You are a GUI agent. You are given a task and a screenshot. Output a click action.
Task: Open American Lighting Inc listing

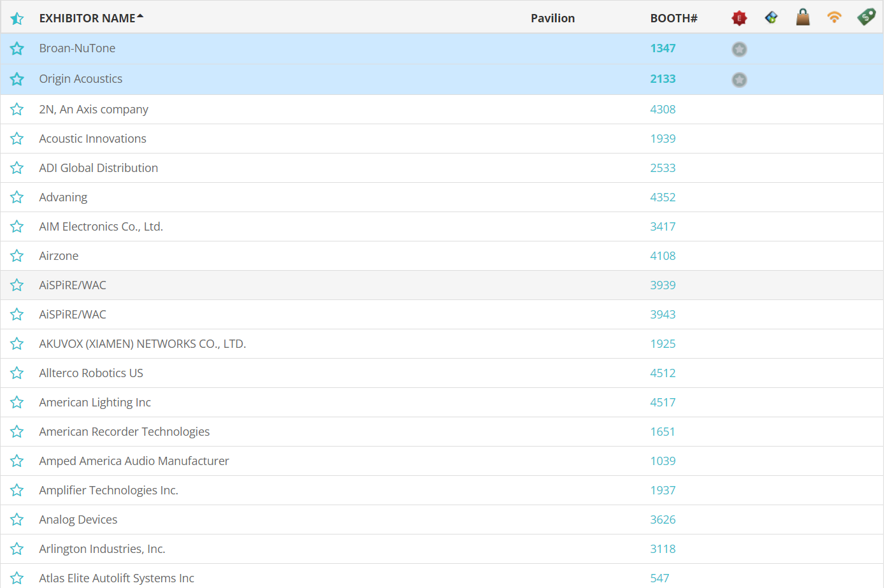pyautogui.click(x=95, y=403)
